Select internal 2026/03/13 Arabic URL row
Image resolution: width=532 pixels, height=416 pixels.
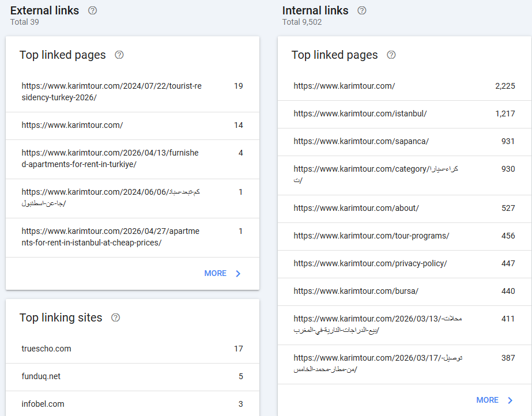[405, 325]
